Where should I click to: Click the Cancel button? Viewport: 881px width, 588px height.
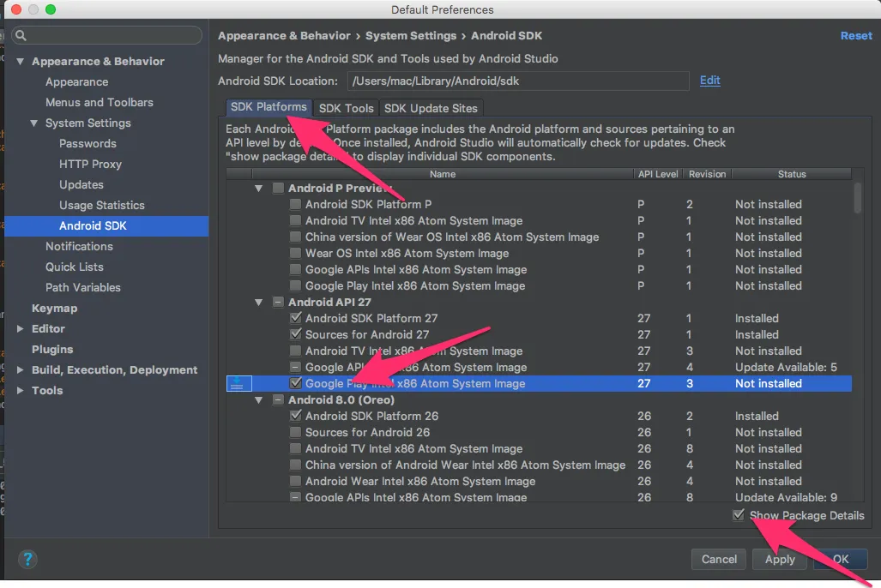(x=719, y=559)
